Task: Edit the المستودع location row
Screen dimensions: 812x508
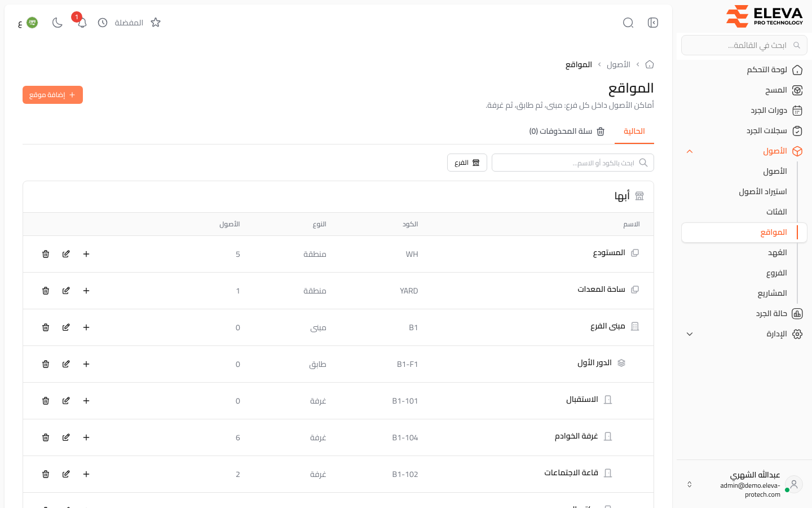Action: tap(66, 254)
